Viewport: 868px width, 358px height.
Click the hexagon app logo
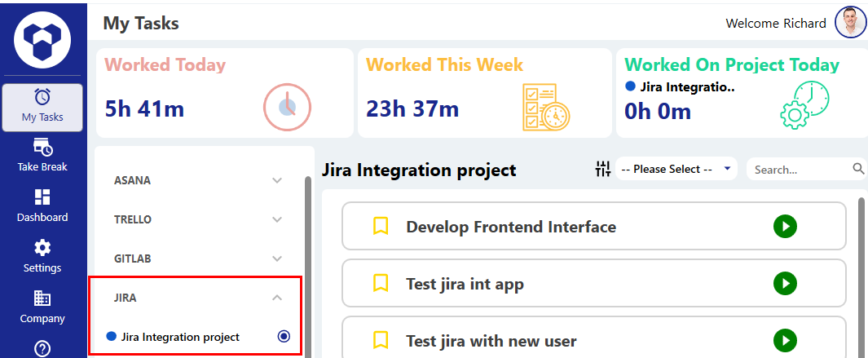42,39
